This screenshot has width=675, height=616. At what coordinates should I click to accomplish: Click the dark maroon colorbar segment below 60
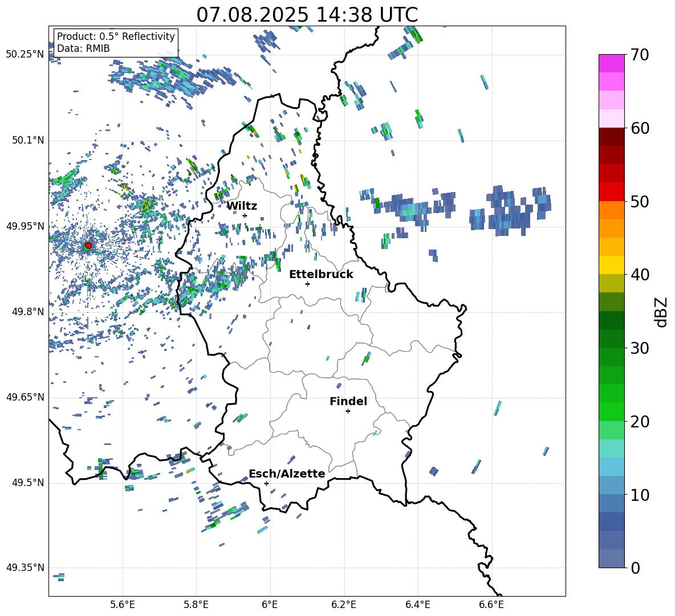(611, 137)
